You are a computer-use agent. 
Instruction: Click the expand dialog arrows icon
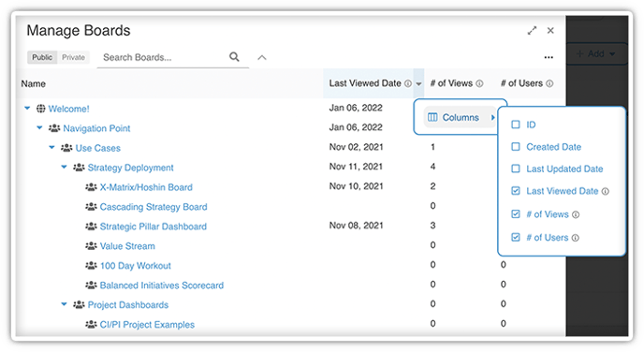pyautogui.click(x=533, y=30)
